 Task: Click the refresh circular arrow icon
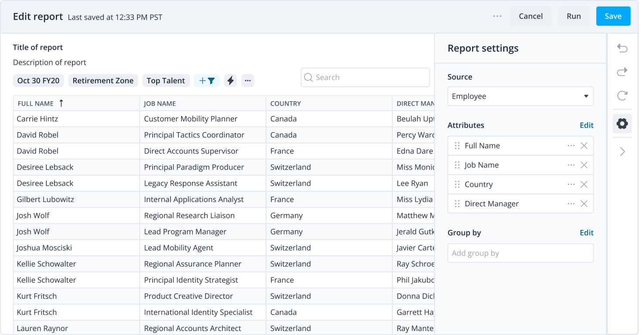[x=622, y=96]
